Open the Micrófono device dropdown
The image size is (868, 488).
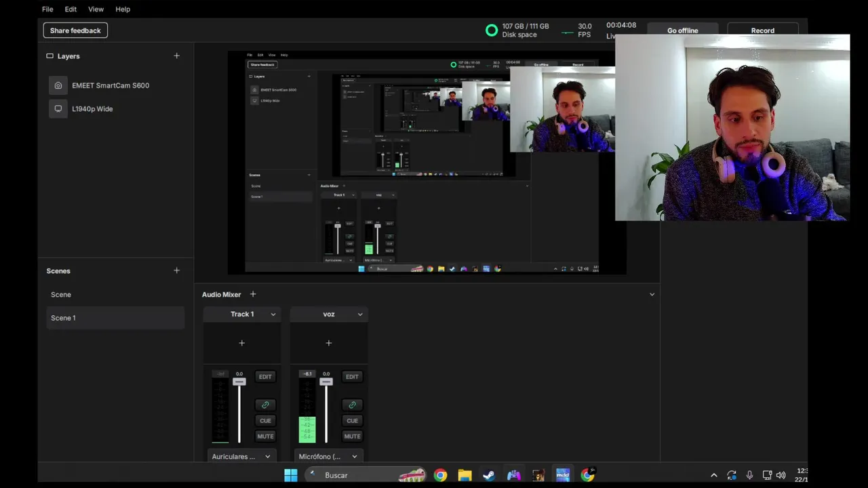(328, 456)
